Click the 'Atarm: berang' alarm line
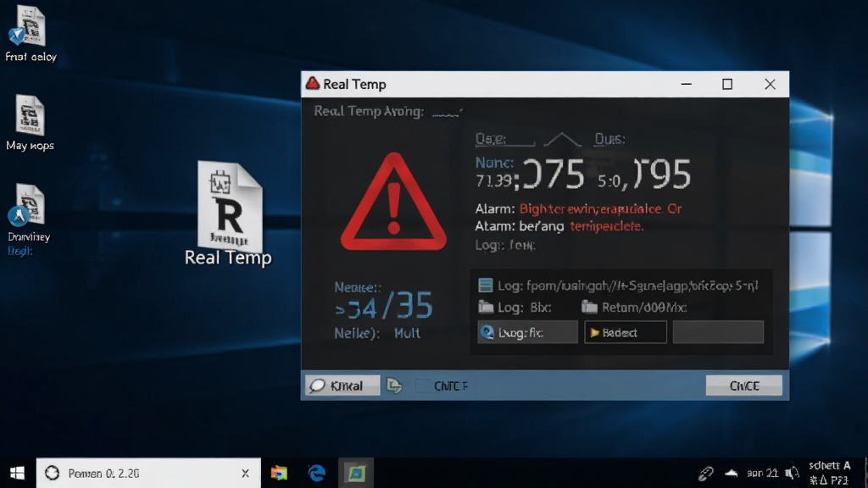The width and height of the screenshot is (868, 488). click(559, 226)
